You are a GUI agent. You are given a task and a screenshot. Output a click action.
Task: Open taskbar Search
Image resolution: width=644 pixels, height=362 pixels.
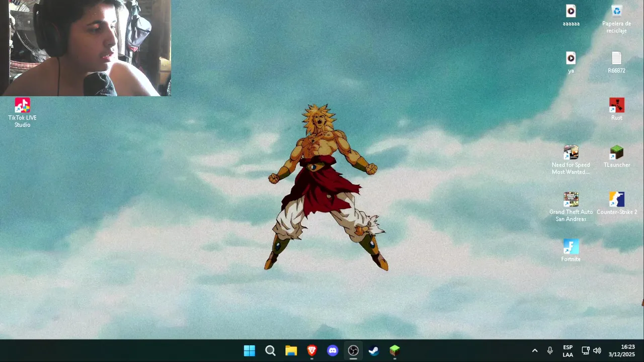(x=270, y=350)
